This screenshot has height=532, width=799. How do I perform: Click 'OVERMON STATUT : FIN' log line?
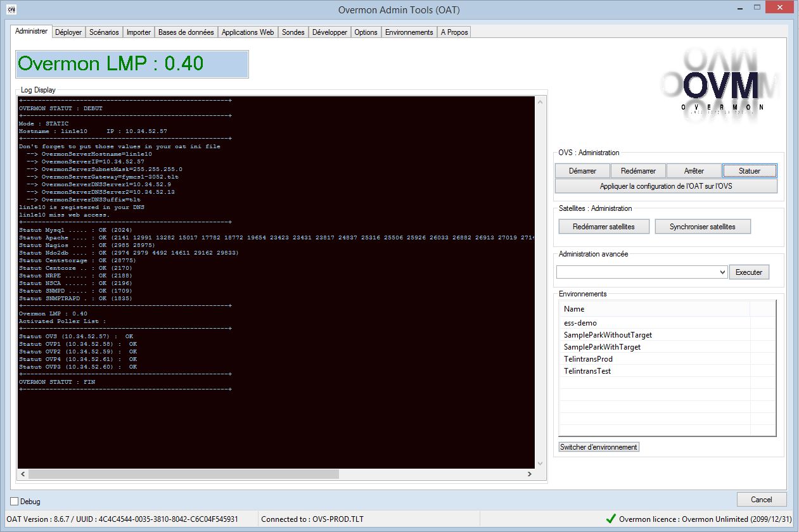tap(57, 382)
